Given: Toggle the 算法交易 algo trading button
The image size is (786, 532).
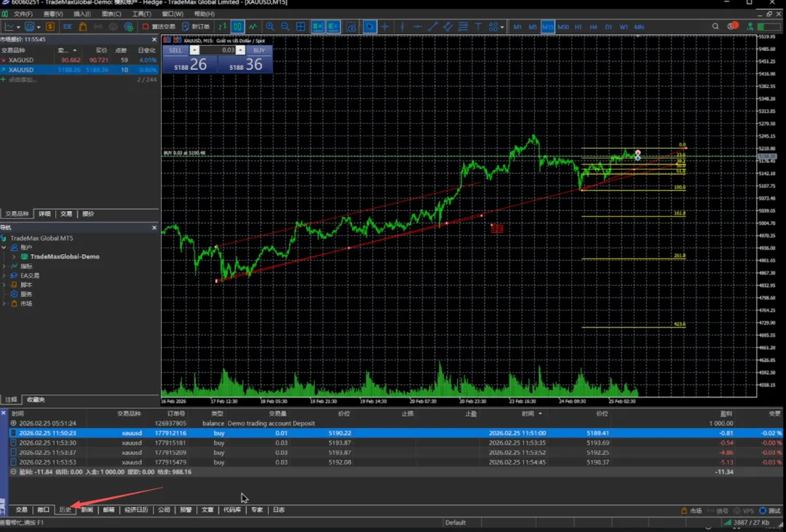Looking at the screenshot, I should [x=159, y=27].
